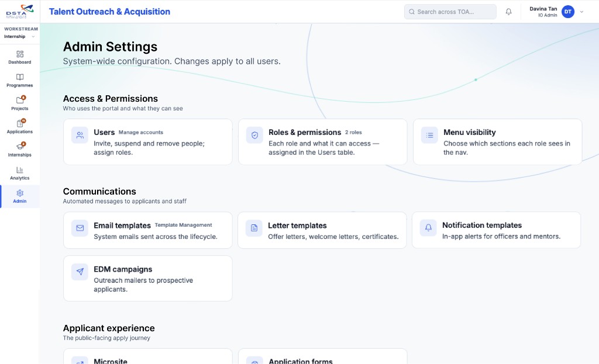599x364 pixels.
Task: Open the Analytics bar chart icon
Action: (x=20, y=170)
